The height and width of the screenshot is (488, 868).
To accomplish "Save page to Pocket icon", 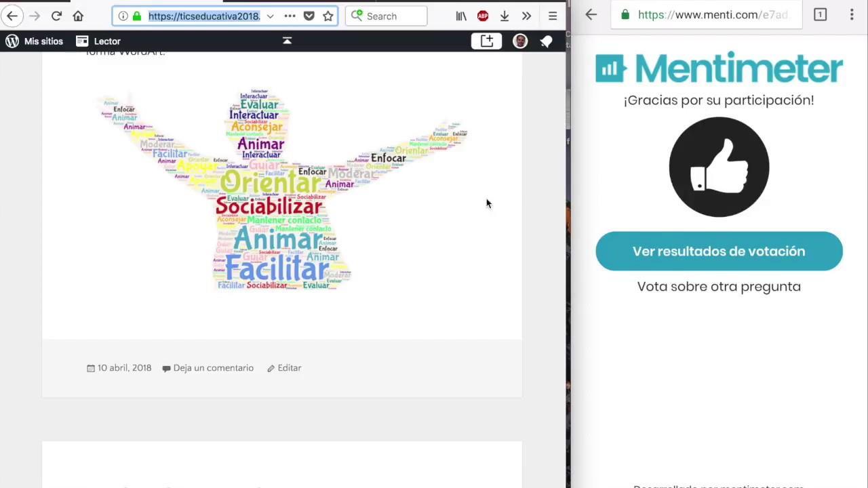I will tap(309, 16).
